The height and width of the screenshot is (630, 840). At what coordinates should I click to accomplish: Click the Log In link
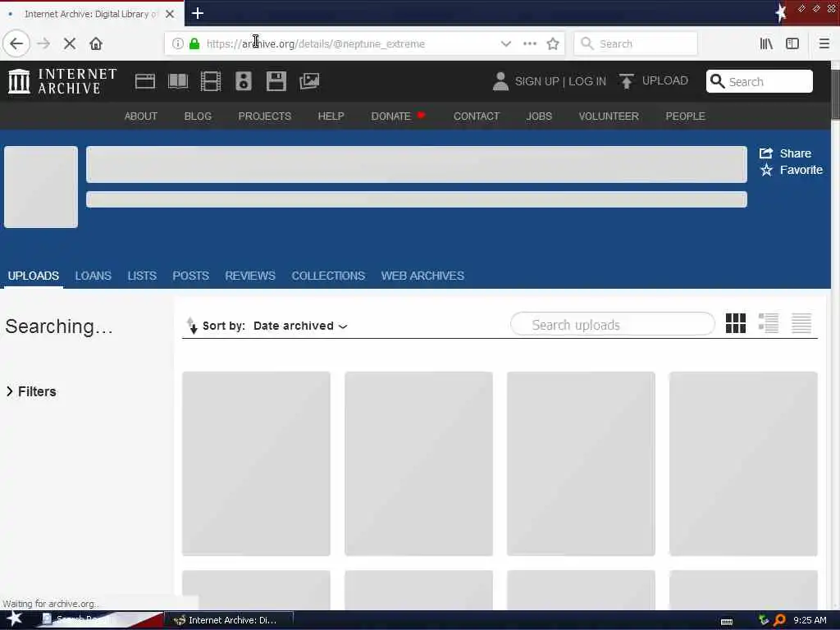tap(587, 81)
